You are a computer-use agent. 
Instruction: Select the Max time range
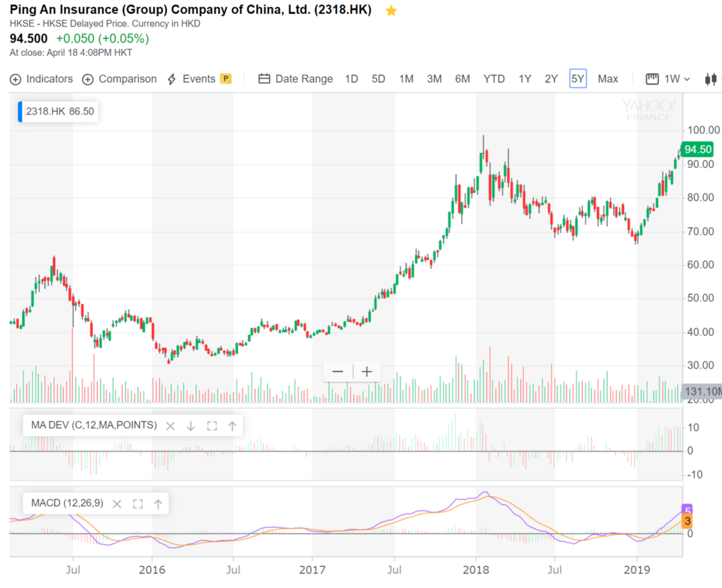(608, 79)
